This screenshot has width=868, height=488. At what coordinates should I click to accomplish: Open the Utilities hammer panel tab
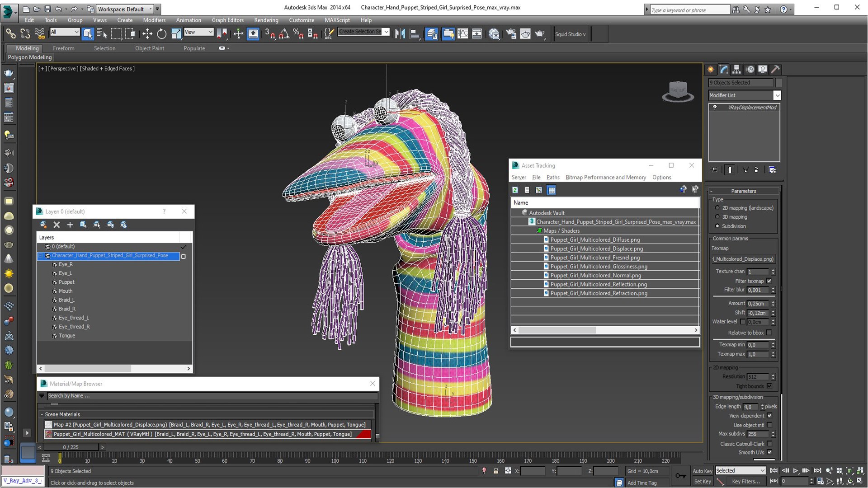pos(776,69)
